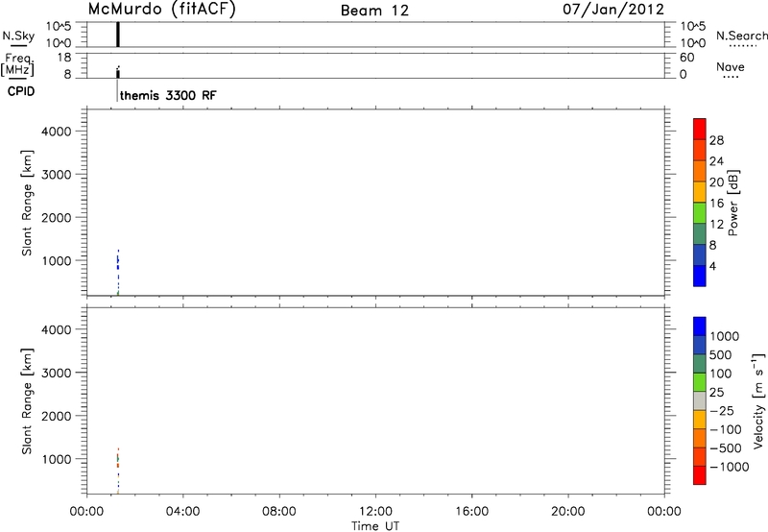Click the green Velocity colorbar segment

(x=700, y=382)
